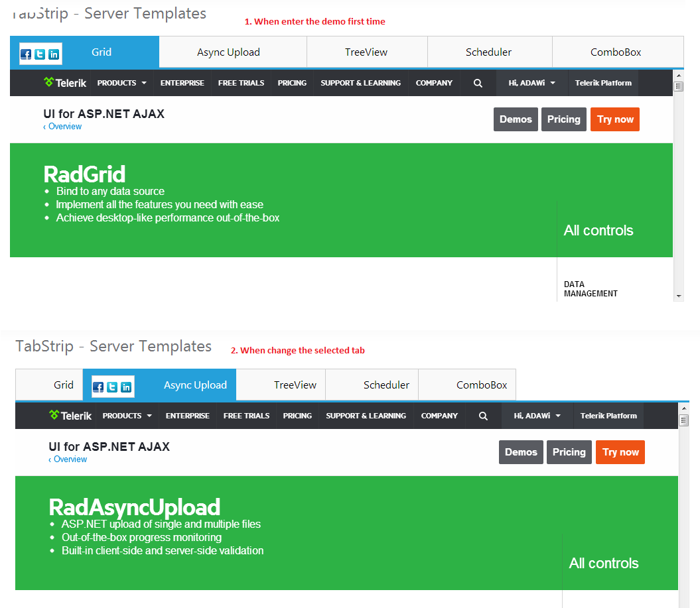Click the Twitter icon in the lower Async Upload tab
This screenshot has width=700, height=608.
click(112, 387)
